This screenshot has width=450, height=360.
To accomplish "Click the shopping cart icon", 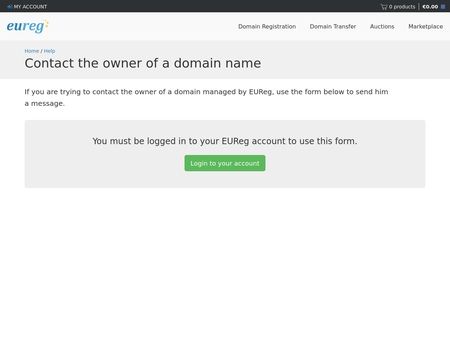I will [x=384, y=7].
